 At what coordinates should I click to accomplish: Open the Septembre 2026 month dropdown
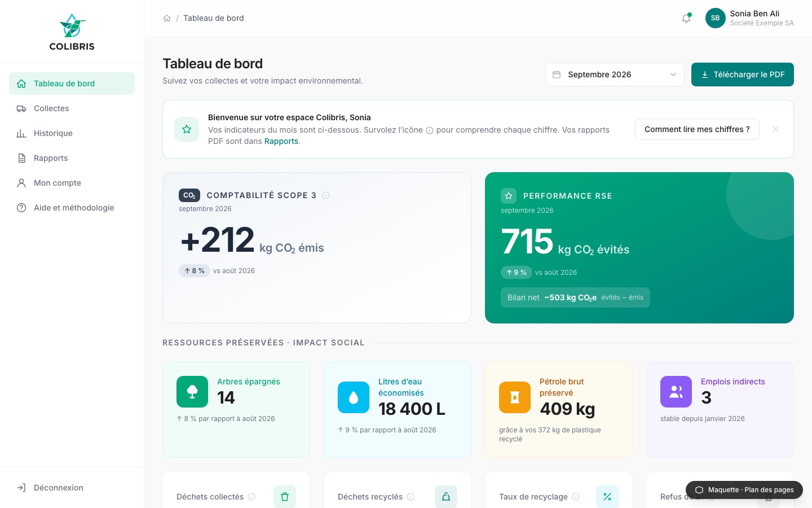tap(615, 75)
